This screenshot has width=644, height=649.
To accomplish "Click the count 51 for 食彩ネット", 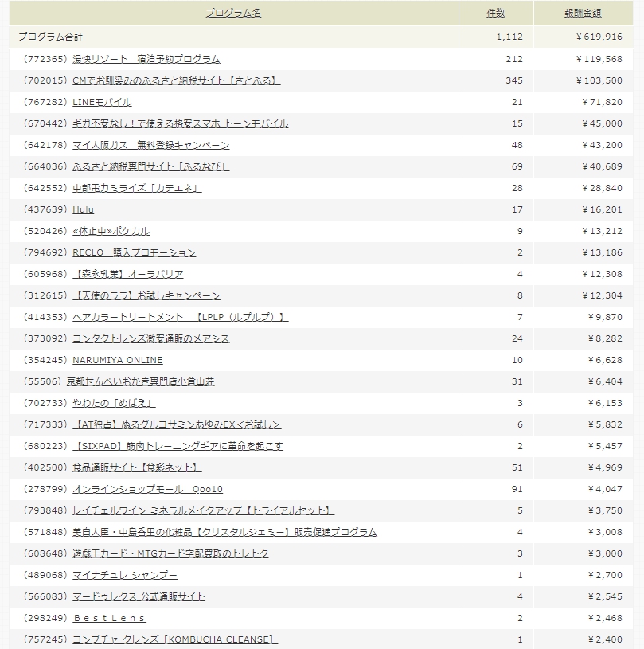I will (517, 468).
